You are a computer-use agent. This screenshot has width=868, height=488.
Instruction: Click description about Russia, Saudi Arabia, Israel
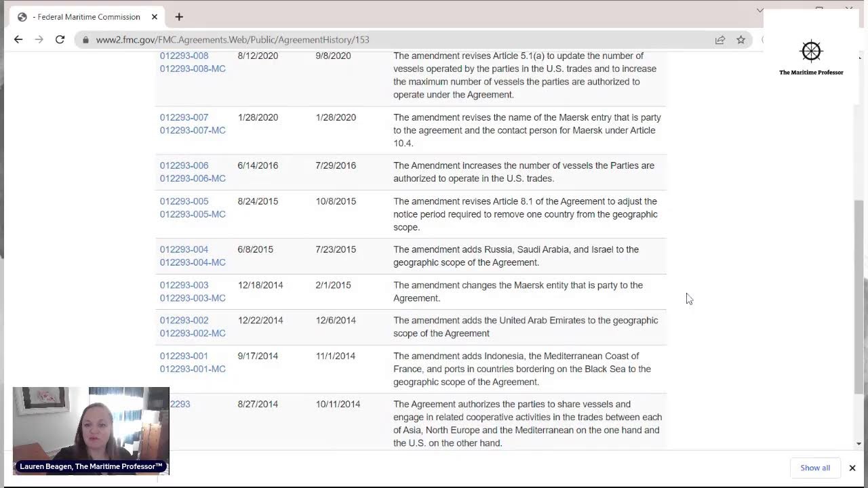click(516, 256)
